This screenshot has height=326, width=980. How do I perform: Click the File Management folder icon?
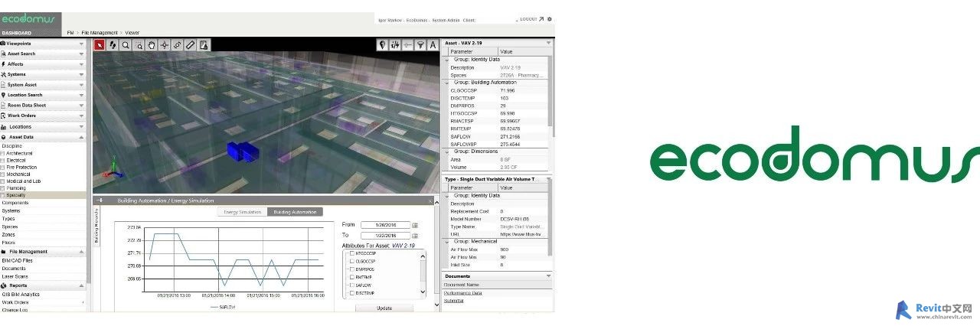pos(4,252)
